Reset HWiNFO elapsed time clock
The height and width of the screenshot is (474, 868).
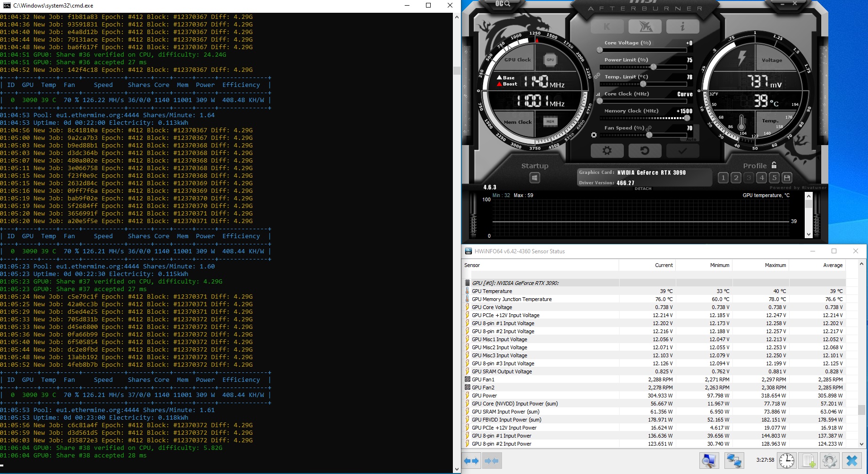point(787,460)
